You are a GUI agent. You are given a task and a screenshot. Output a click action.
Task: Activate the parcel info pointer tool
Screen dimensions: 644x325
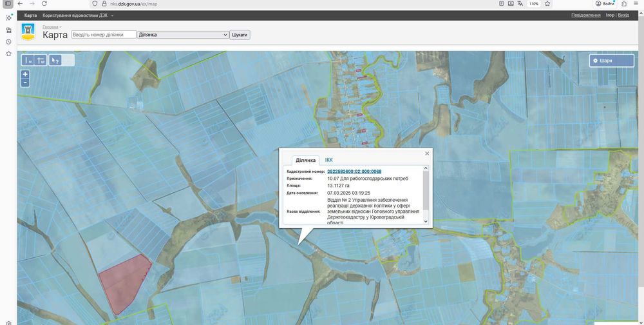55,61
